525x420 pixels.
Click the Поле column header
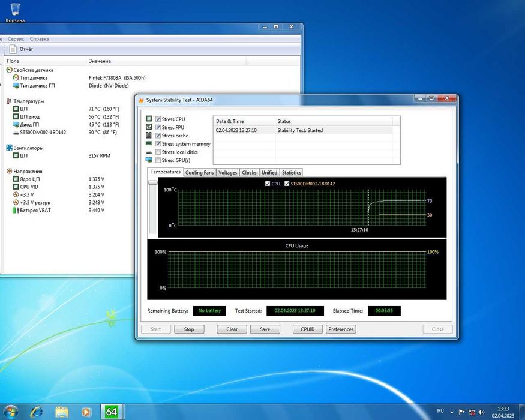pyautogui.click(x=45, y=61)
